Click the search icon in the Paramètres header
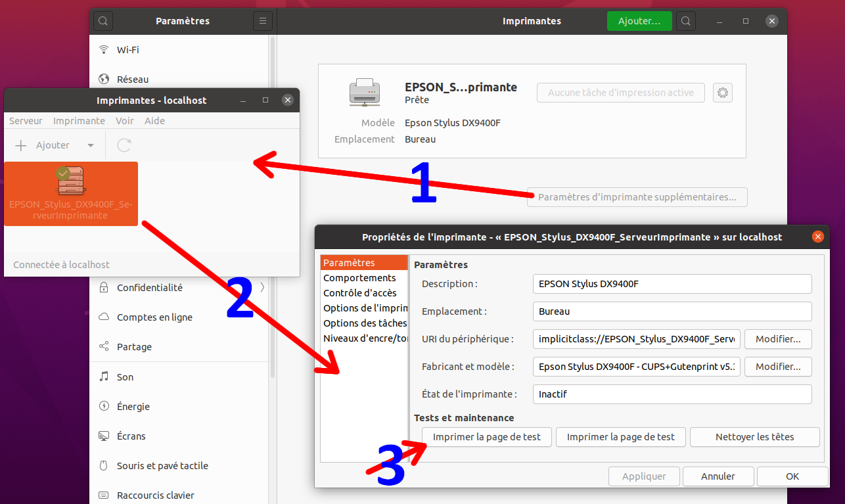 point(103,21)
